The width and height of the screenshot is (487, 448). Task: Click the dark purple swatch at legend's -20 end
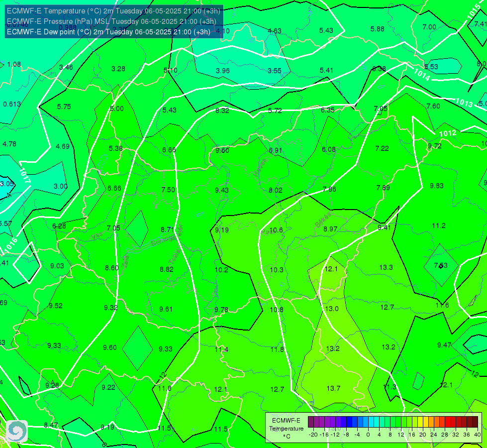[x=310, y=422]
